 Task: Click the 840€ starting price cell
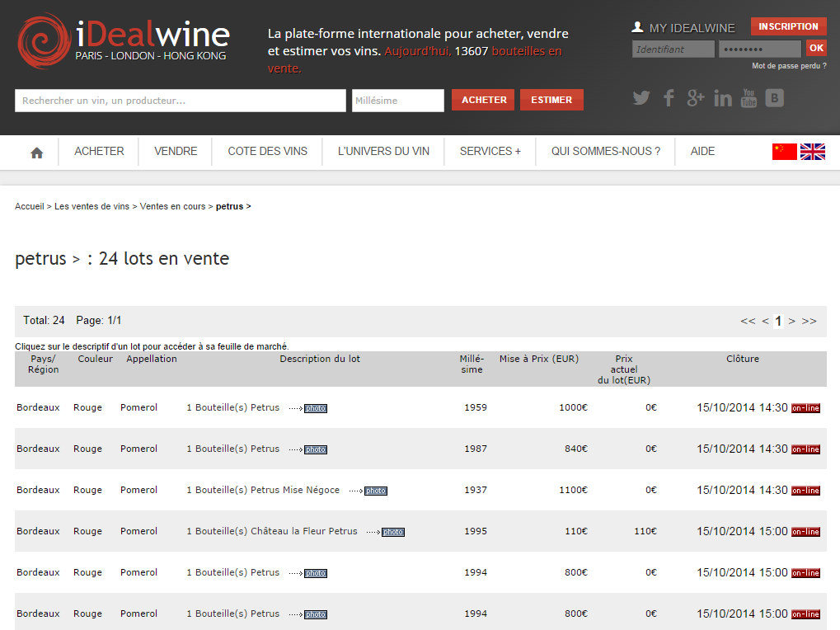point(576,449)
